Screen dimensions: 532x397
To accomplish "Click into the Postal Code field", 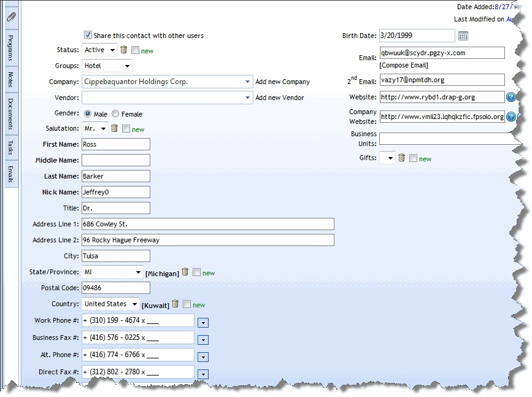I will 116,288.
